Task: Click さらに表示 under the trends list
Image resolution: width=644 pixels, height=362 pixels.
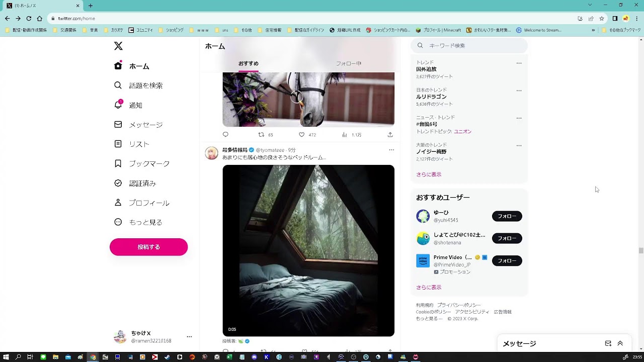Action: (429, 174)
